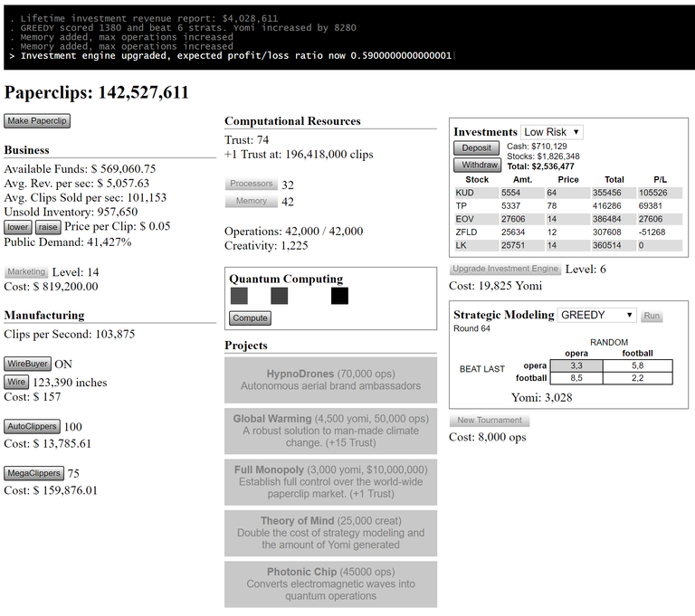The width and height of the screenshot is (695, 616).
Task: Add a Processor
Action: (252, 184)
